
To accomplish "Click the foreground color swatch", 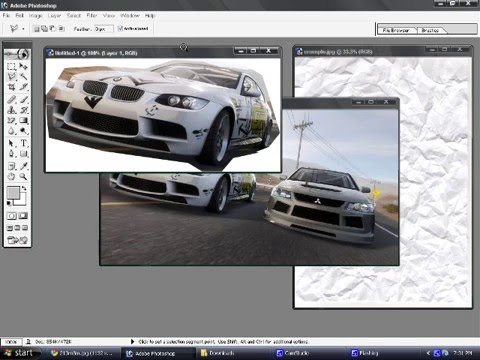I will coord(13,192).
